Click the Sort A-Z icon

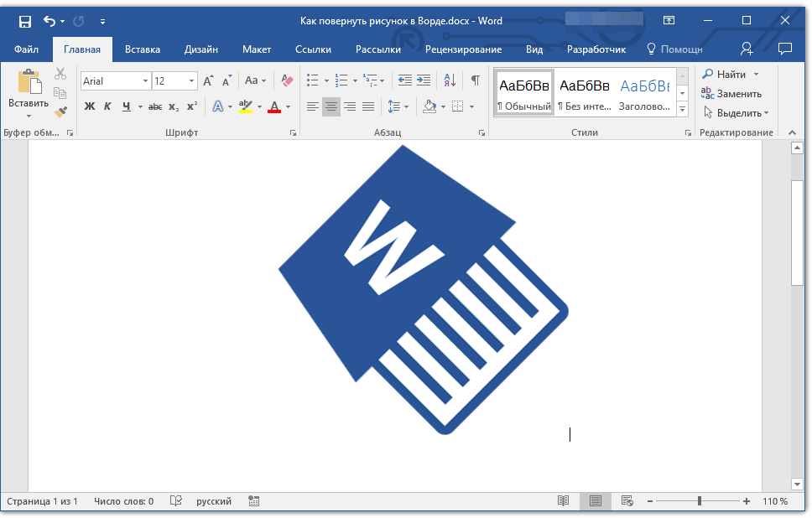pos(450,80)
